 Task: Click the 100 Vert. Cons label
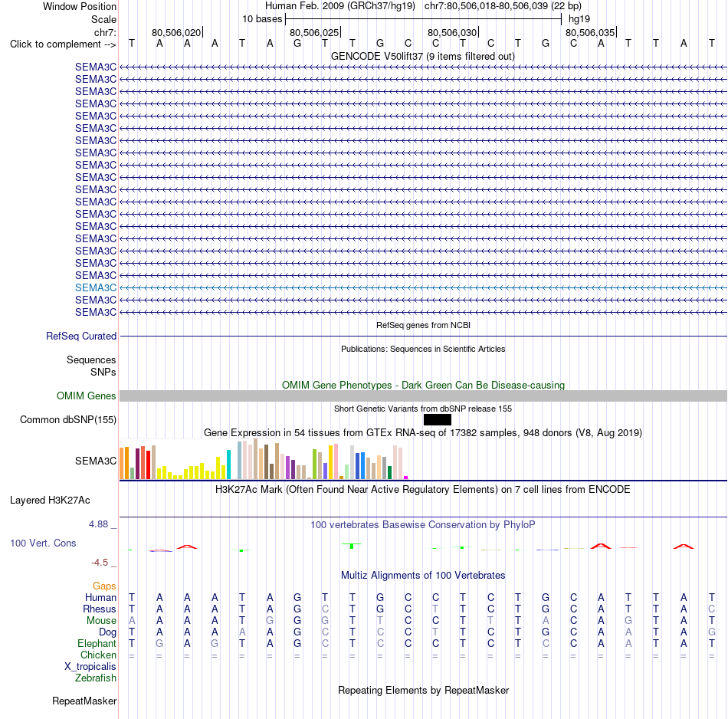point(43,543)
